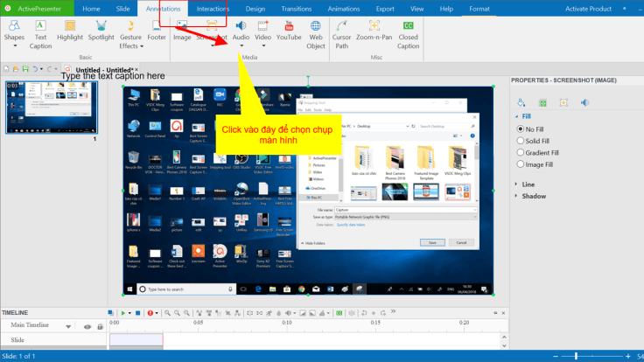
Task: Switch to the Home tab
Action: (x=91, y=9)
